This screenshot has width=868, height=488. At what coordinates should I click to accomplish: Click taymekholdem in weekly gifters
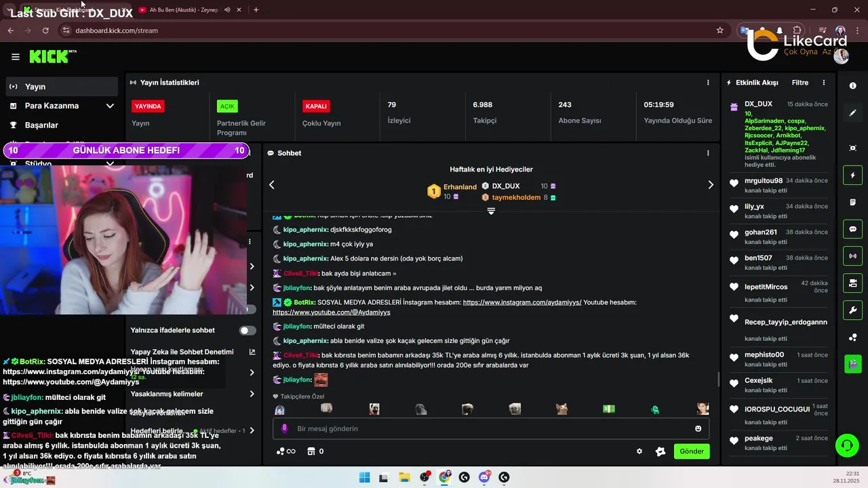[x=516, y=198]
